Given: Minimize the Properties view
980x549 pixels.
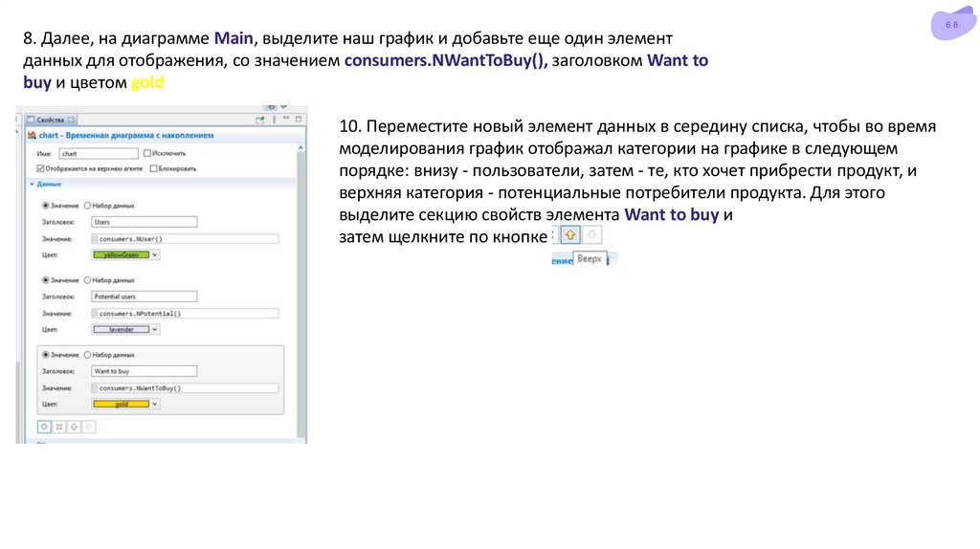Looking at the screenshot, I should click(x=286, y=119).
